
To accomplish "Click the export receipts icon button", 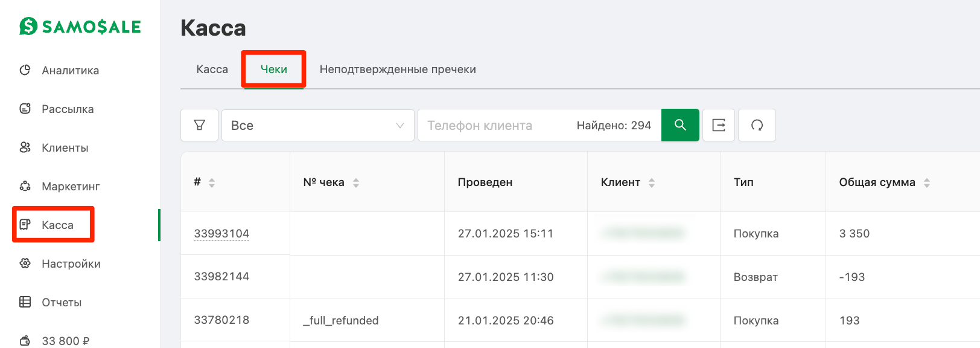I will pyautogui.click(x=719, y=125).
